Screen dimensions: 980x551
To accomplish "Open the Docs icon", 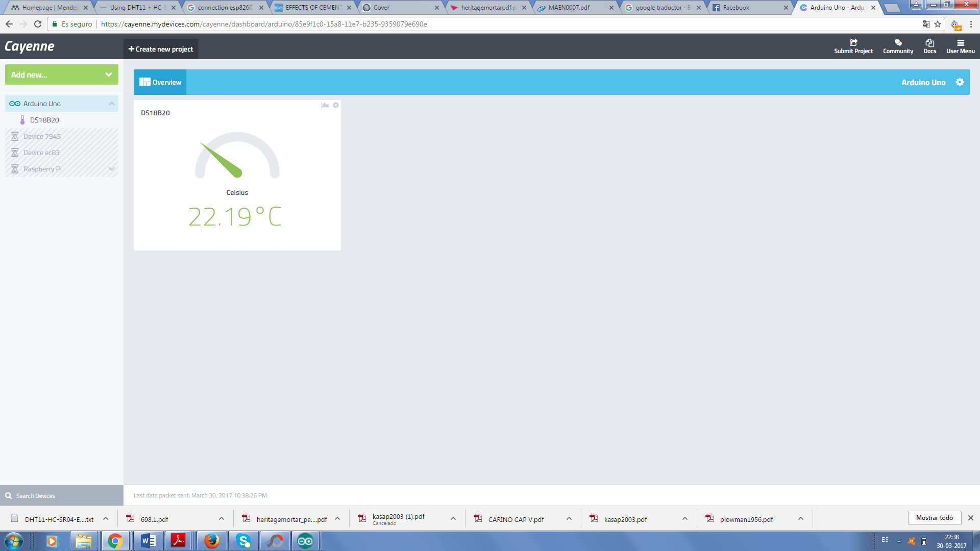I will (929, 43).
